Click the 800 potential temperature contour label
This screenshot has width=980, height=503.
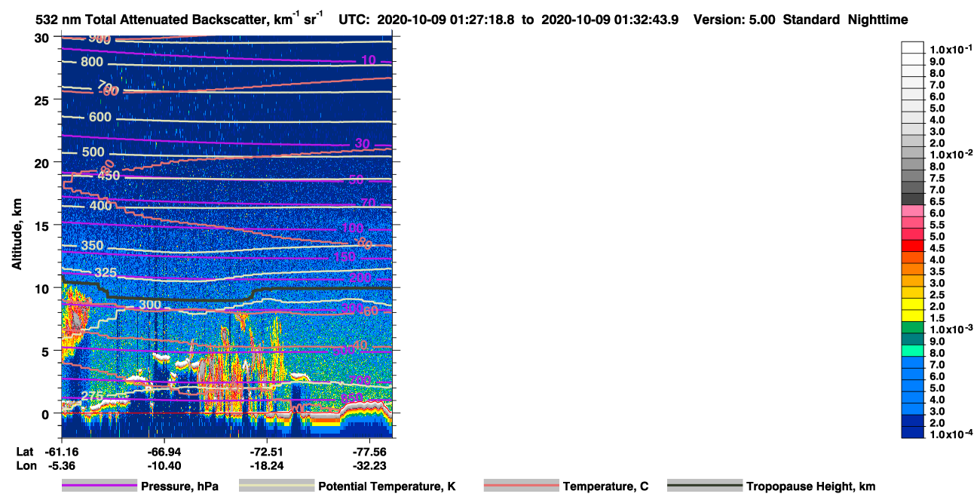92,62
